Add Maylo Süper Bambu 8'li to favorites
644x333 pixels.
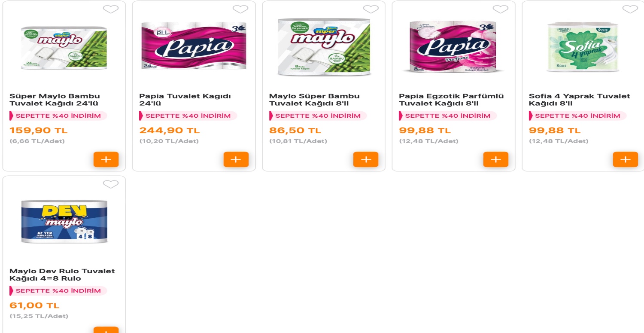tap(371, 9)
